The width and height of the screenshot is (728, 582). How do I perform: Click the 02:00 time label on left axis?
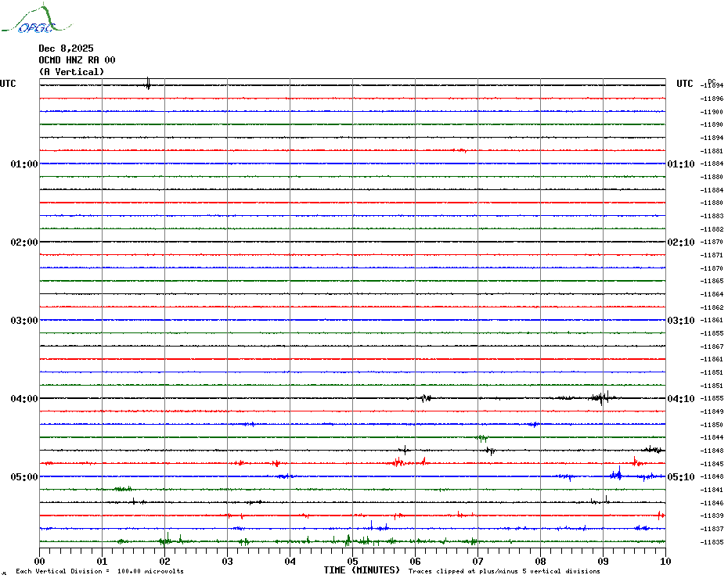coord(24,242)
